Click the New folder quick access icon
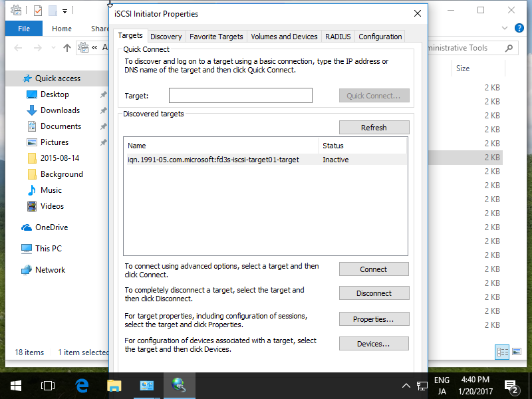Viewport: 532px width, 399px height. click(x=53, y=11)
